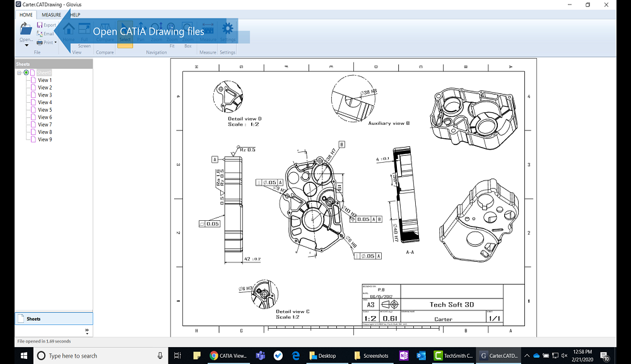Open OneNote from the taskbar
The width and height of the screenshot is (631, 364).
click(404, 356)
